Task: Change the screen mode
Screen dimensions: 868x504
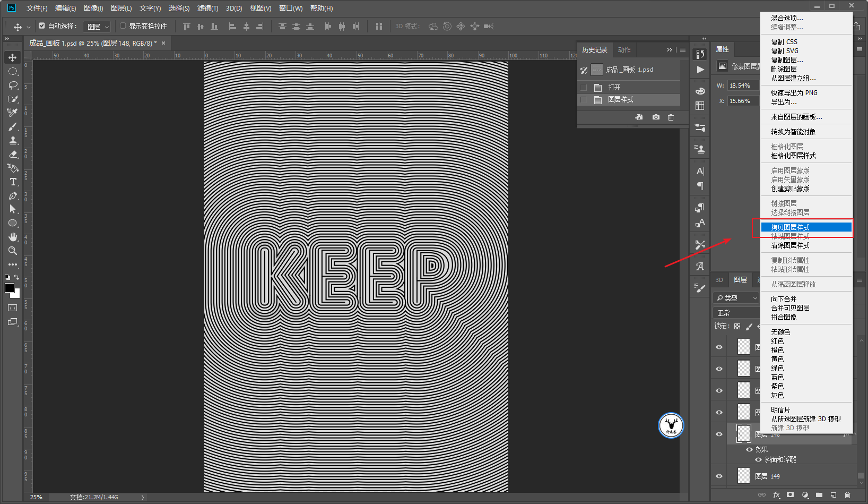Action: [13, 322]
